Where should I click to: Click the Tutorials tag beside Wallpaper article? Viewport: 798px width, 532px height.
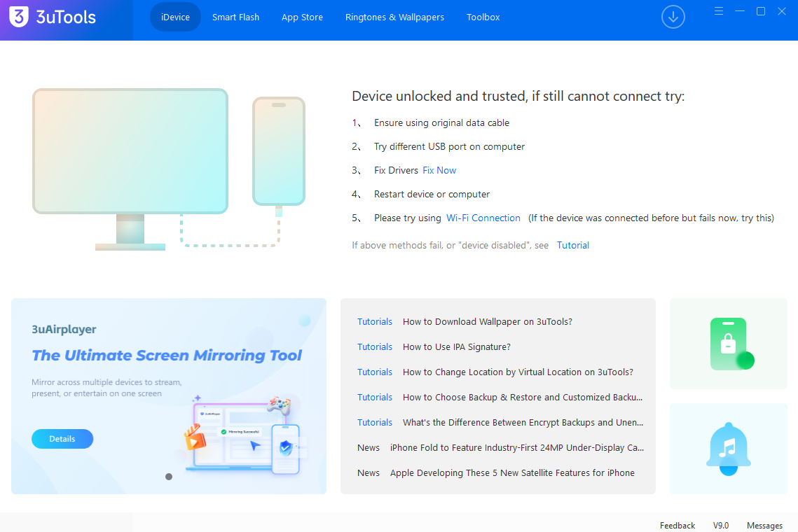pos(375,321)
